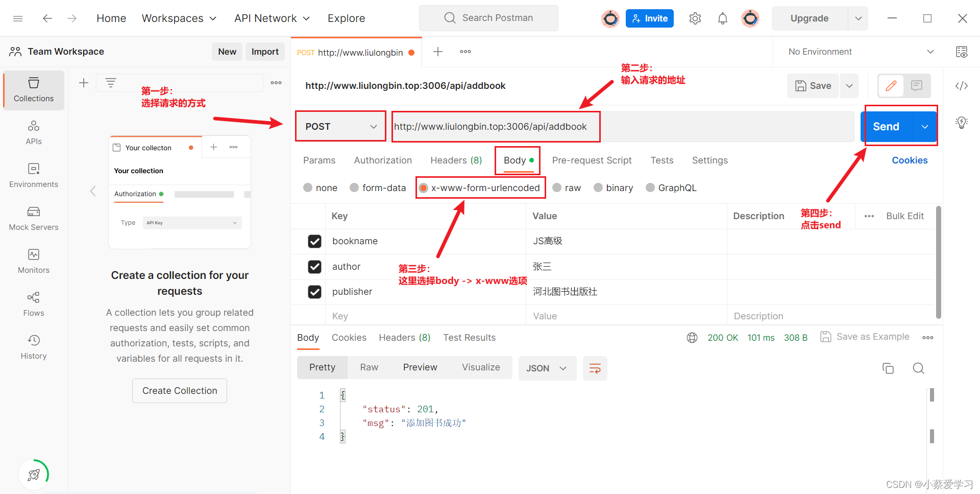Select the binary body radio option
This screenshot has width=980, height=494.
tap(598, 187)
